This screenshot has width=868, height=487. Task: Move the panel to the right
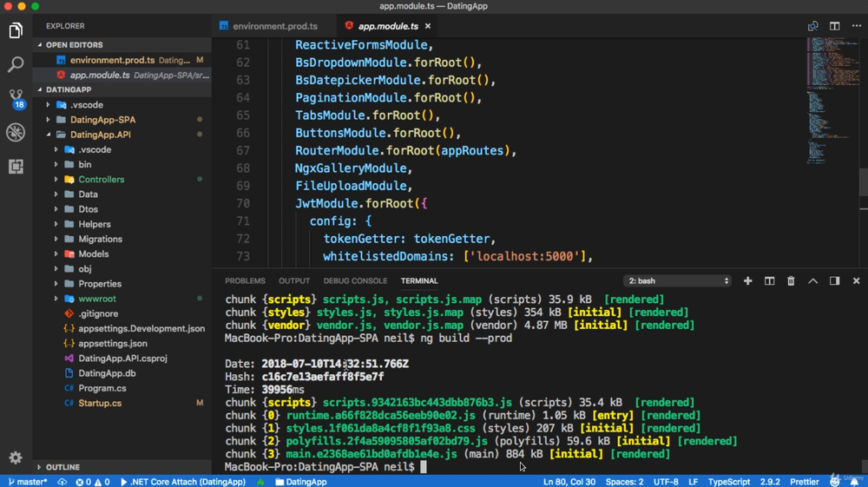835,281
